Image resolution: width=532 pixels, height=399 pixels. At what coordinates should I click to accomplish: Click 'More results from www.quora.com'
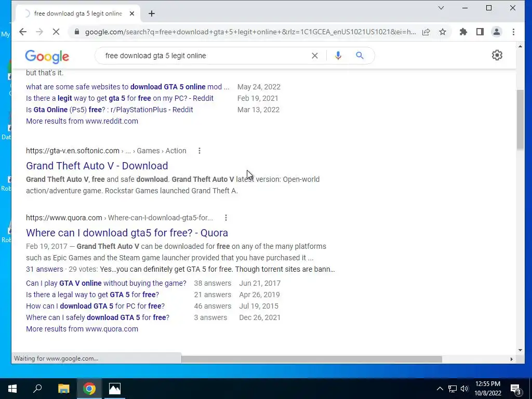click(x=82, y=329)
